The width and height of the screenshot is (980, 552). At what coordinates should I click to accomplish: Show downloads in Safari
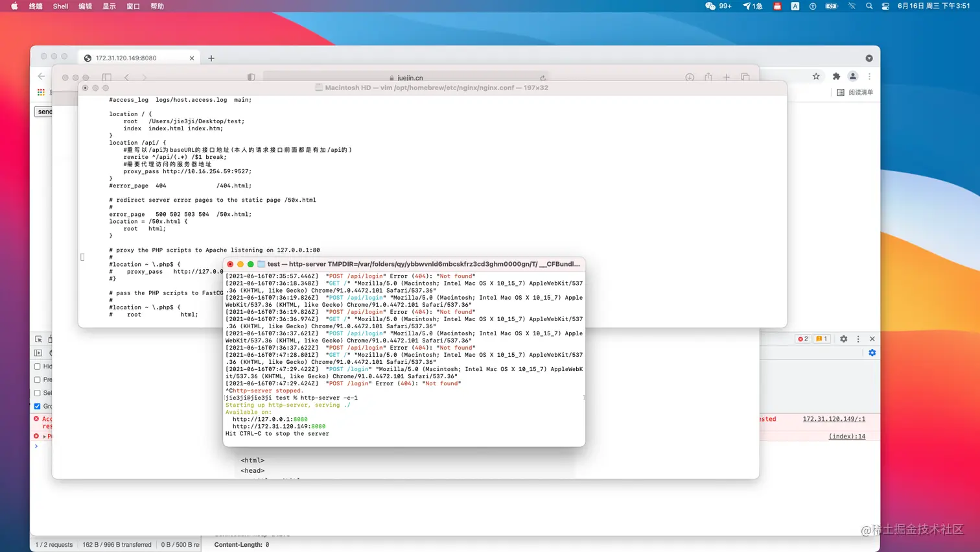tap(690, 77)
